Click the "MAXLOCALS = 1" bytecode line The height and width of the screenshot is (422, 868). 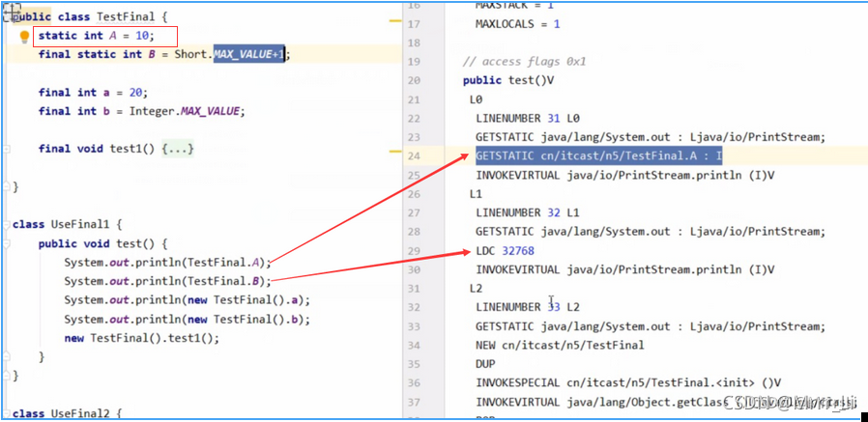pyautogui.click(x=517, y=24)
